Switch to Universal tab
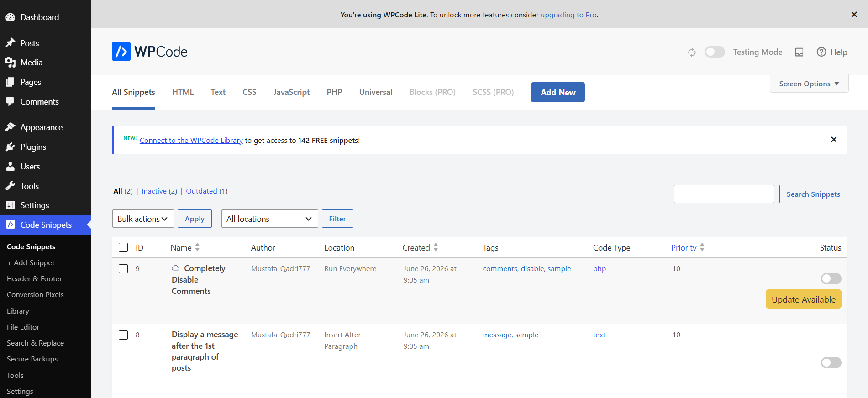The image size is (868, 398). 376,92
